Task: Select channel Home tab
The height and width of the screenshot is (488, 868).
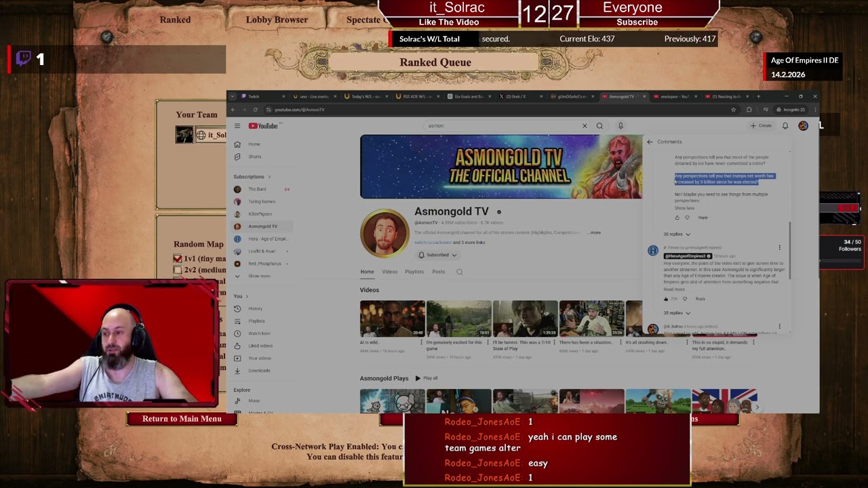Action: point(367,272)
